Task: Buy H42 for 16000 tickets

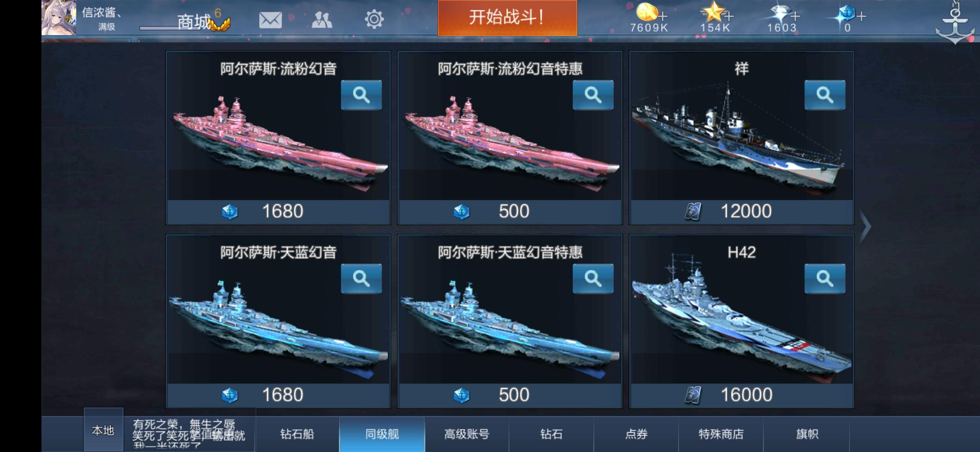Action: point(742,395)
